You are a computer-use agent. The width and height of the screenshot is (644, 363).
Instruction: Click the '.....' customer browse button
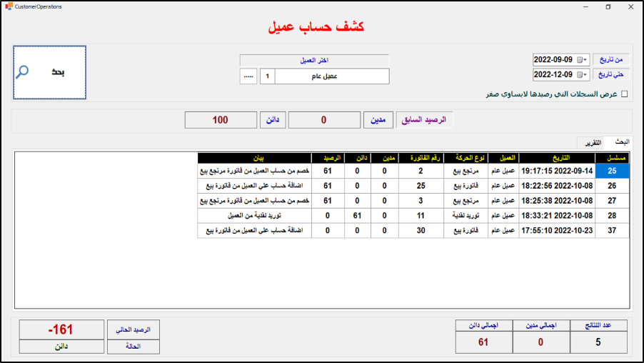click(x=248, y=76)
